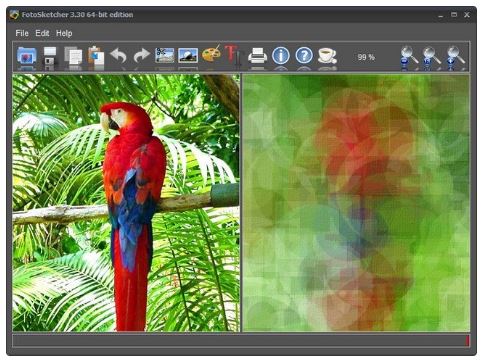The image size is (482, 364).
Task: Open a picture with the folder icon
Action: point(27,56)
